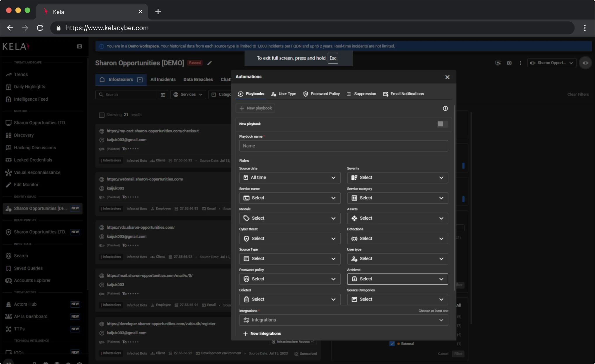
Task: Switch to the All Incidents tab
Action: (x=163, y=80)
